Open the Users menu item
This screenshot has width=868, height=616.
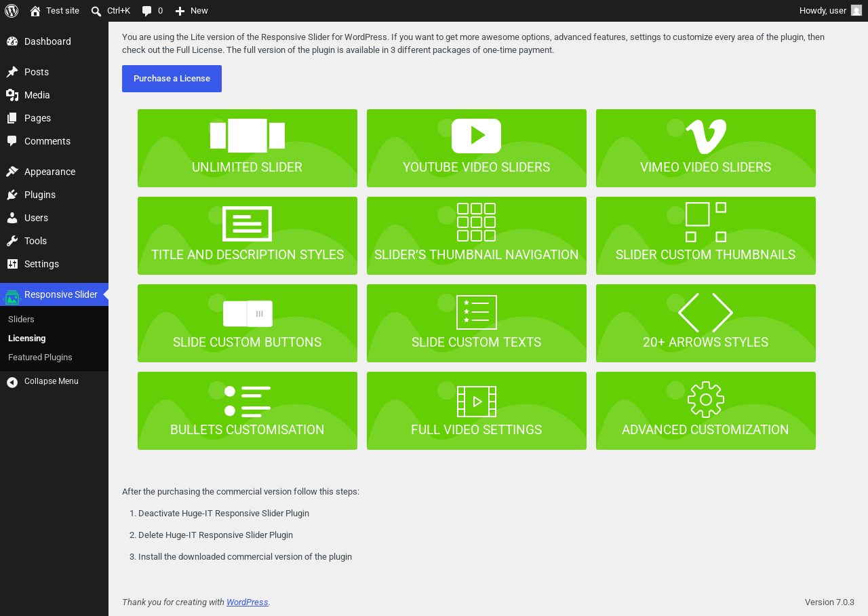(54, 218)
